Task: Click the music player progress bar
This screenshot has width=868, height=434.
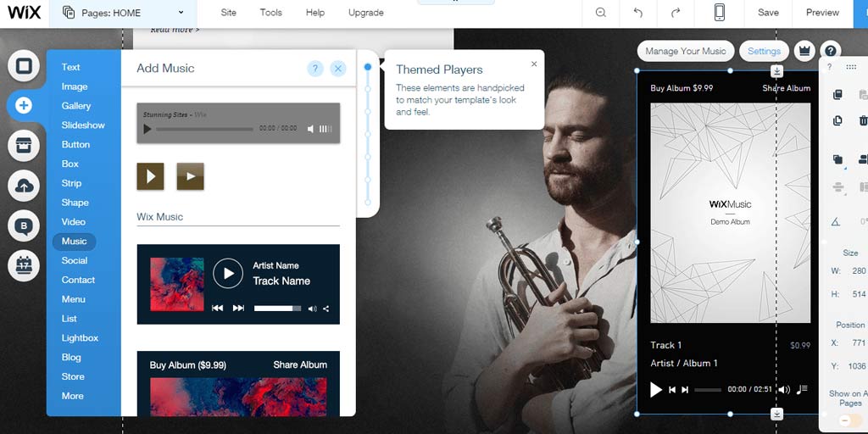Action: (x=708, y=390)
